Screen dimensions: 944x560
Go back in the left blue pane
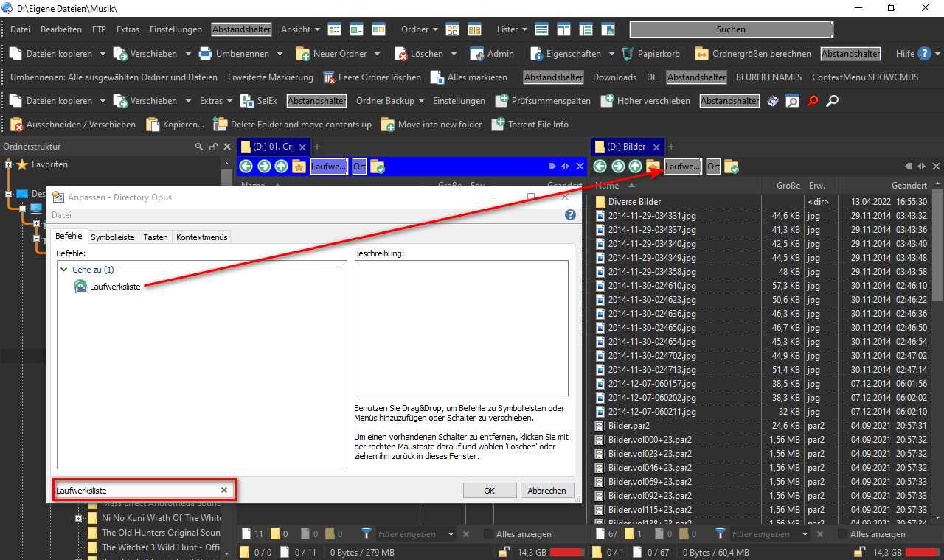[246, 167]
